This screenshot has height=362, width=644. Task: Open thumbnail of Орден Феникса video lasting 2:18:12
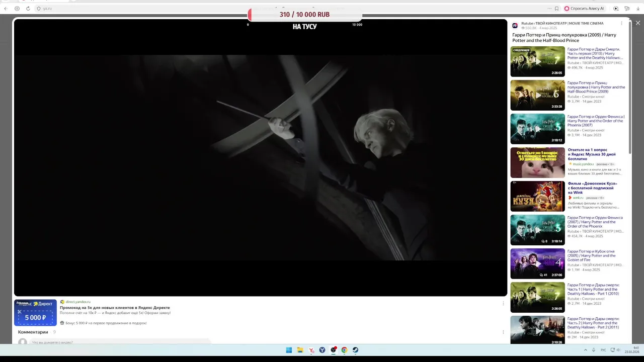(537, 129)
